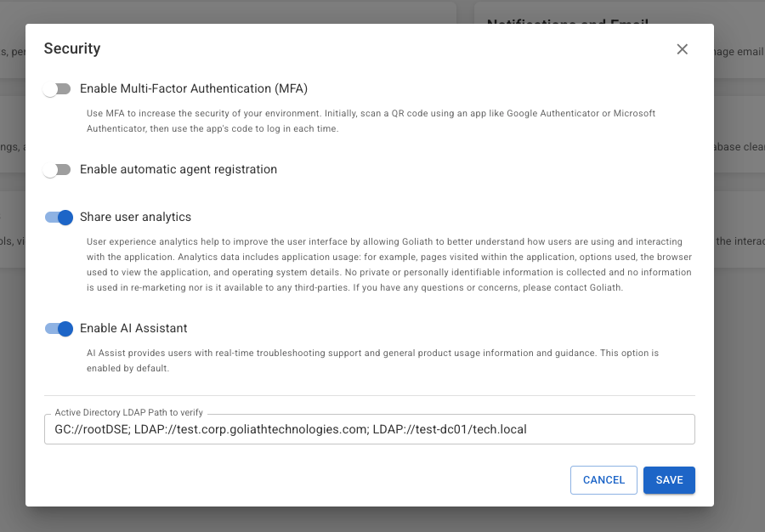
Task: Click the SAVE button
Action: point(669,480)
